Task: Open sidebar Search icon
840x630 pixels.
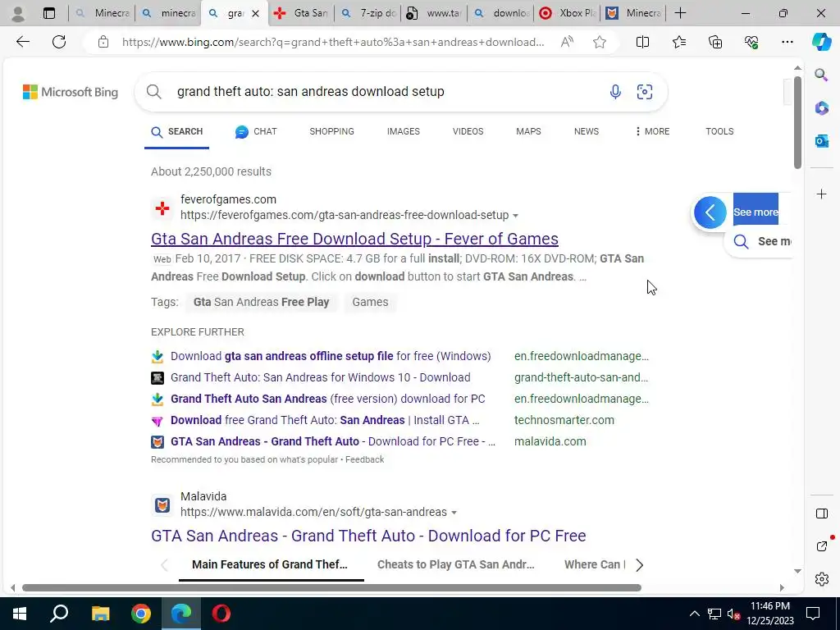Action: [821, 75]
